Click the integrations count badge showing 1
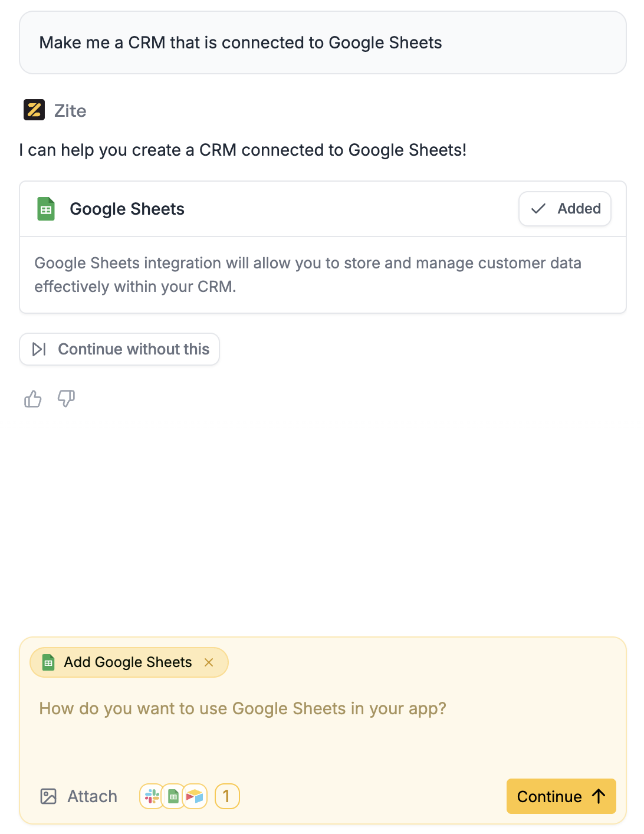 pyautogui.click(x=227, y=796)
